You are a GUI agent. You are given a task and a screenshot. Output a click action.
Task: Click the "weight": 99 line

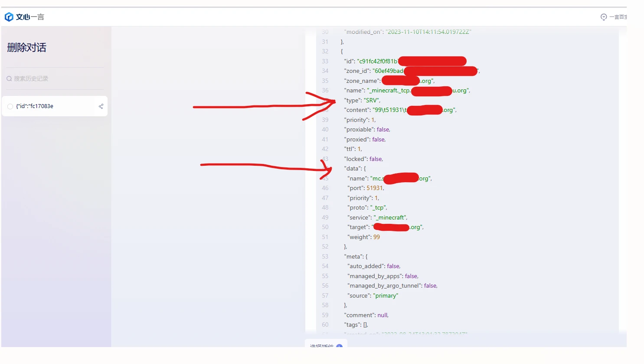pos(363,237)
